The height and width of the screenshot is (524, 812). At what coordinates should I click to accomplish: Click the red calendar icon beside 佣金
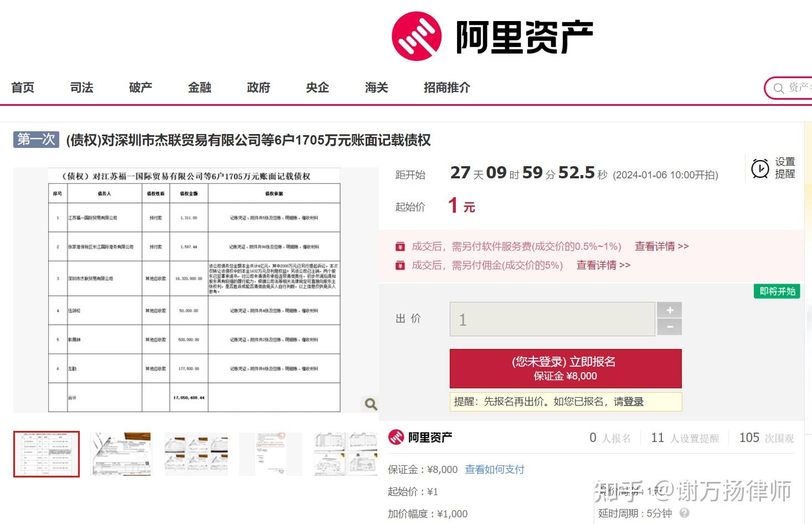pyautogui.click(x=400, y=265)
